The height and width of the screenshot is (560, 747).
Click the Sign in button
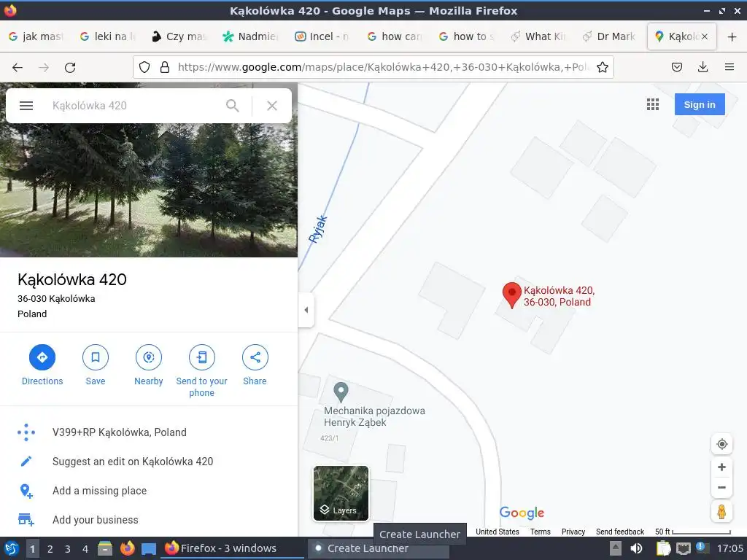(700, 104)
